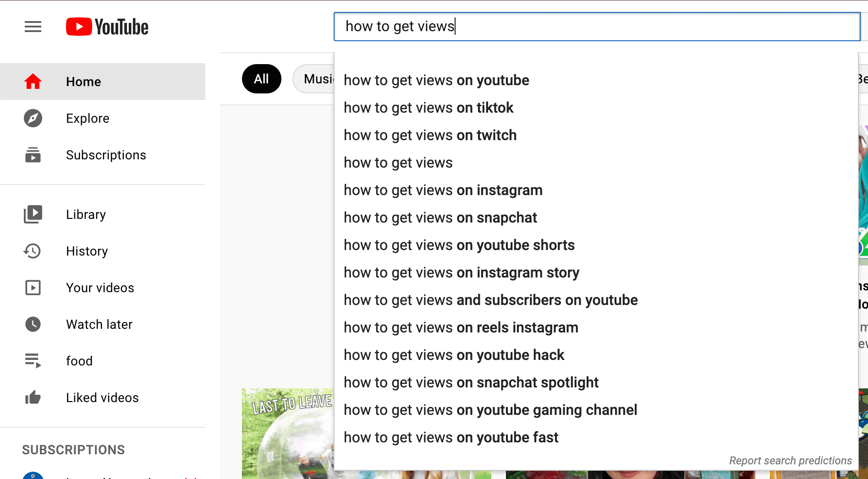Go to Subscriptions feed
The height and width of the screenshot is (479, 868).
[x=106, y=155]
